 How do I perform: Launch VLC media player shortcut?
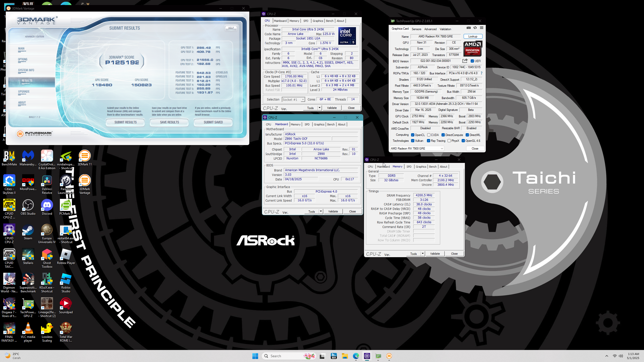click(x=28, y=332)
